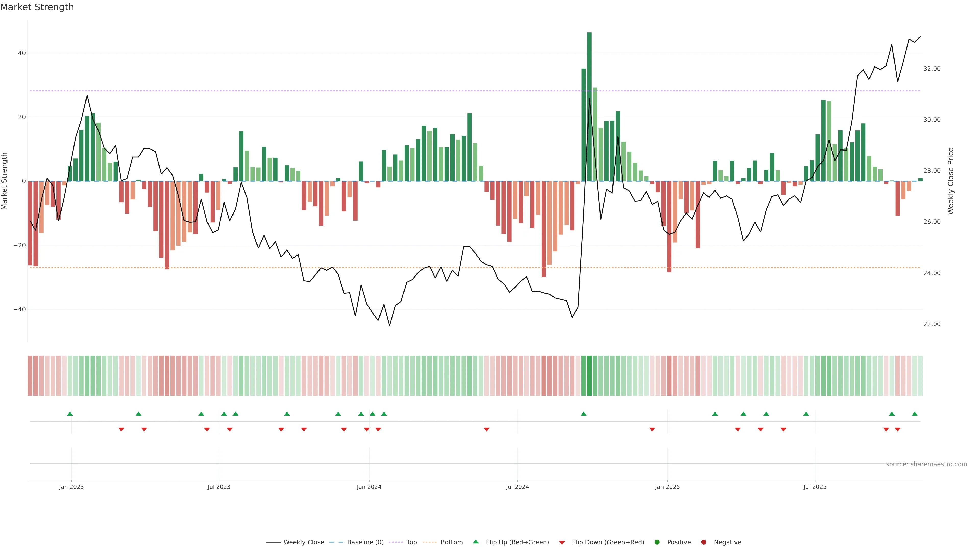Screen dimensions: 980x551
Task: Click the Flip Up green triangle legend icon
Action: pos(475,542)
